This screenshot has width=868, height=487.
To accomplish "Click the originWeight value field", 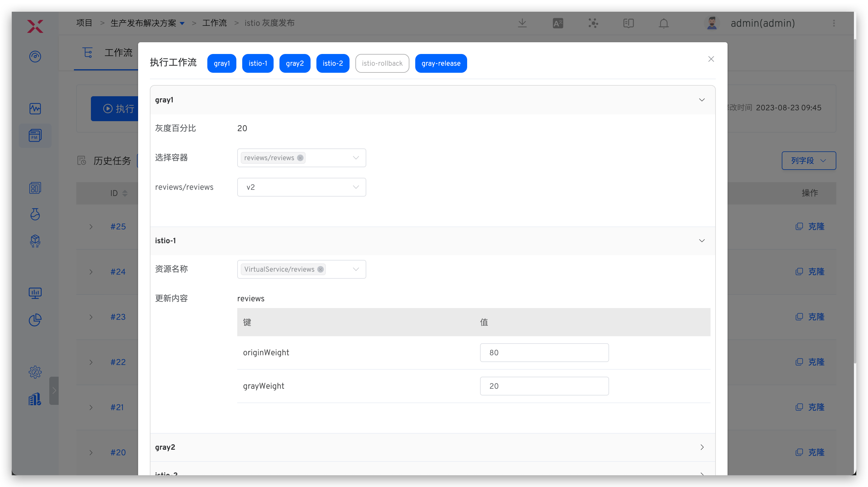I will pos(544,353).
